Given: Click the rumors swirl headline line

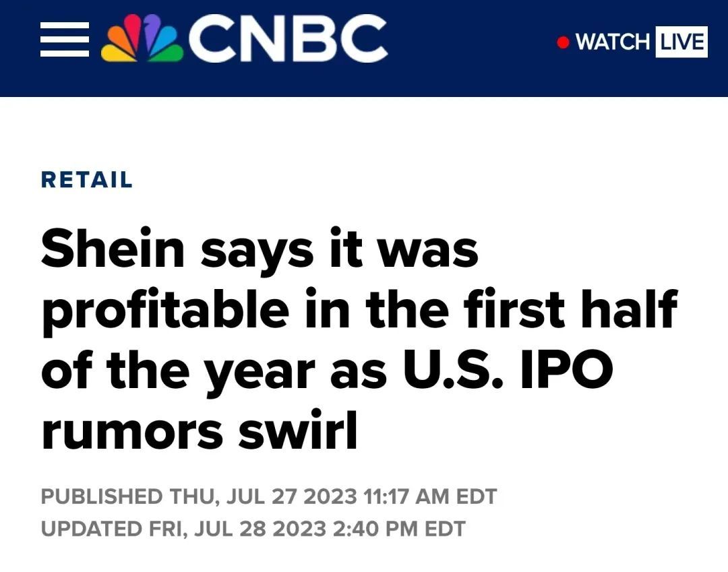Looking at the screenshot, I should (199, 430).
